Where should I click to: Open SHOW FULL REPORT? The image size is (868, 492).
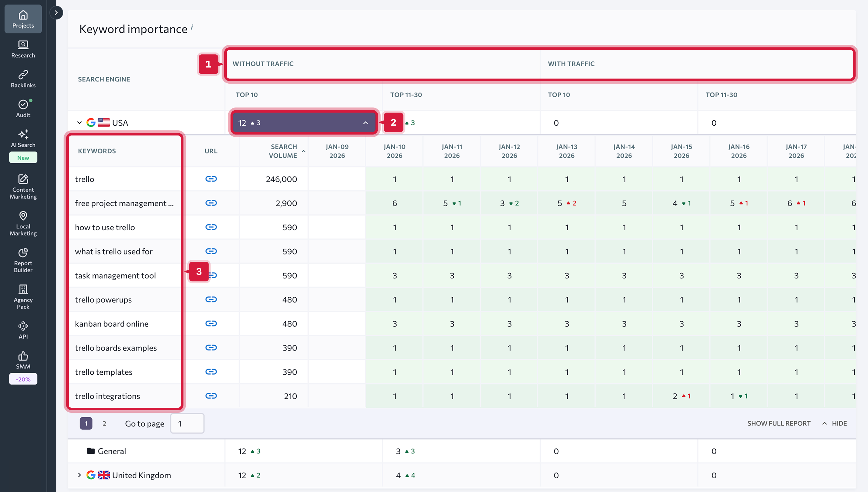tap(779, 423)
